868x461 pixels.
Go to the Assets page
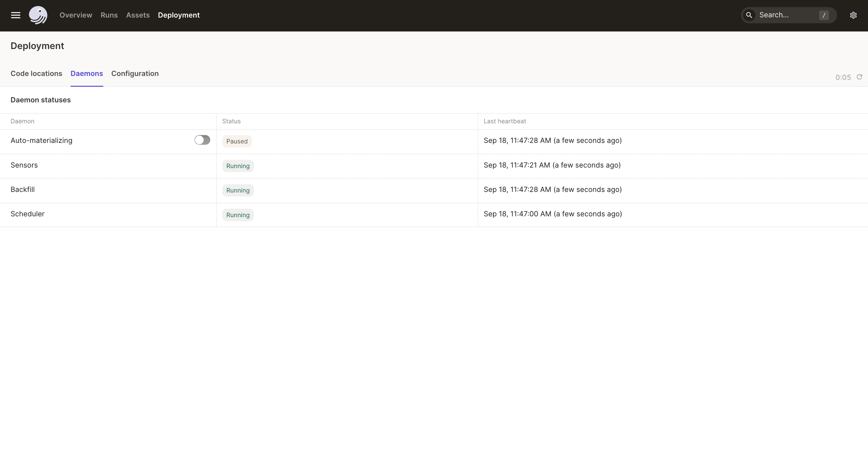(x=138, y=15)
